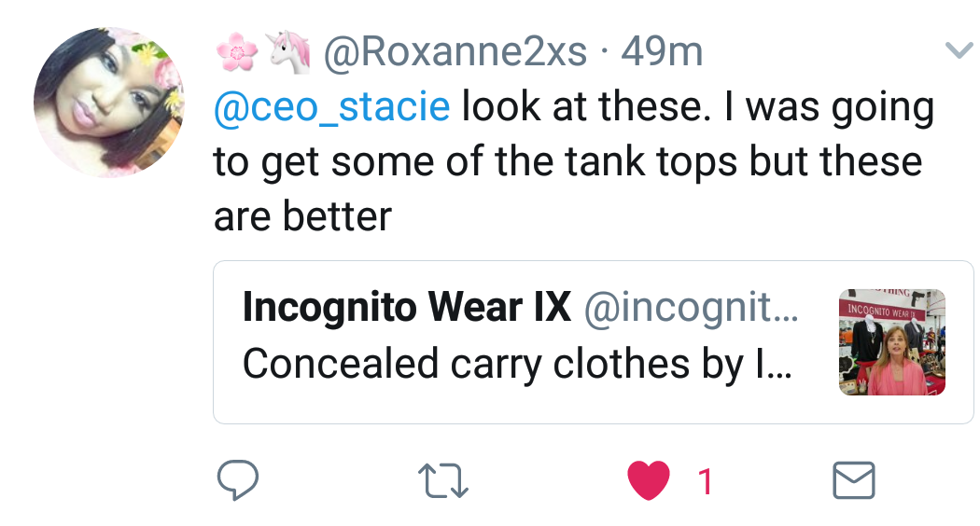Click the 49m timestamp of tweet
This screenshot has width=980, height=526.
click(x=661, y=53)
